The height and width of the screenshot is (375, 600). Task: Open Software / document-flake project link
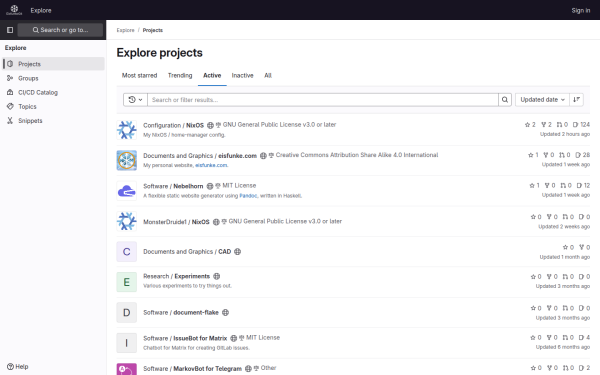point(181,313)
